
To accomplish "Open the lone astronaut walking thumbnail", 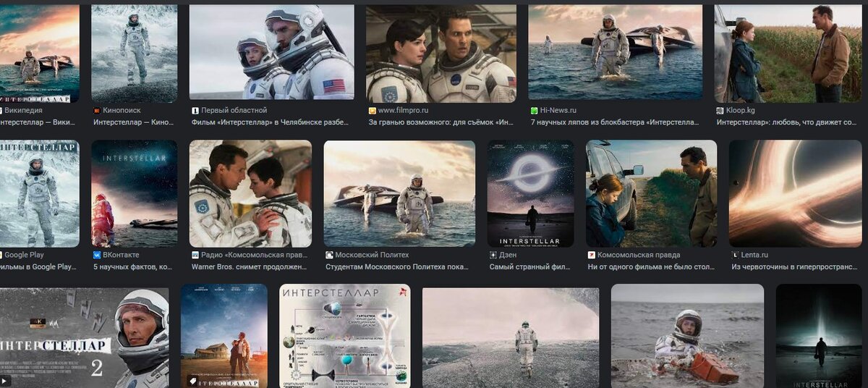I will 511,337.
